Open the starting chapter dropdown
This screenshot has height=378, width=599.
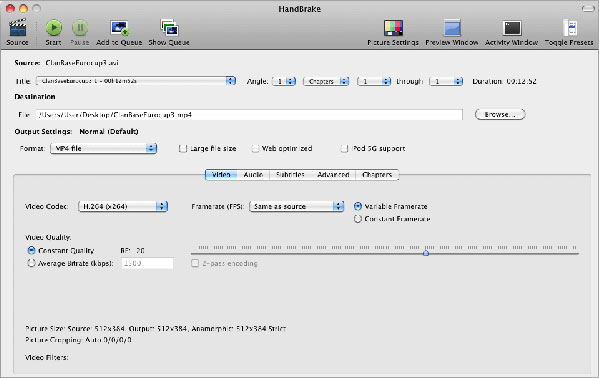tap(374, 81)
